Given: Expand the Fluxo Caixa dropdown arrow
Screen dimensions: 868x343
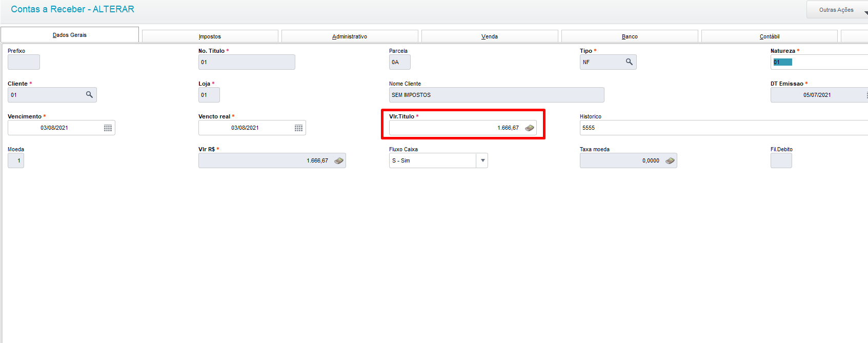Looking at the screenshot, I should coord(482,160).
